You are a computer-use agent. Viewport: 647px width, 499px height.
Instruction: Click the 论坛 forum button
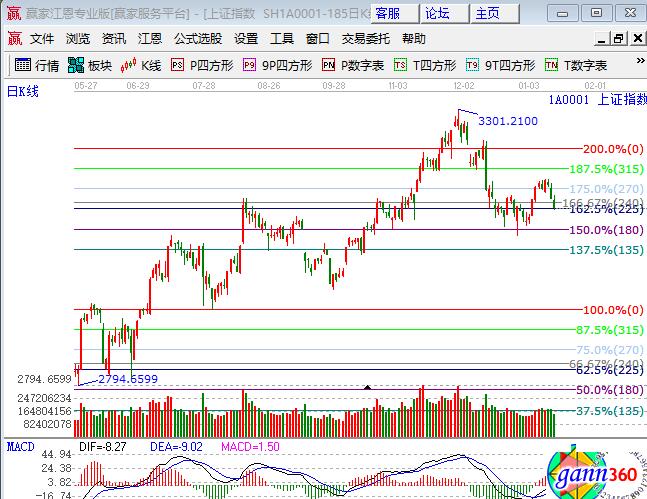pyautogui.click(x=437, y=13)
